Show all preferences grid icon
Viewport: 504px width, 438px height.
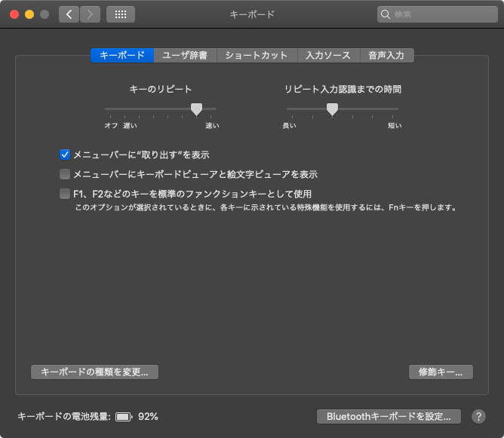[x=121, y=14]
